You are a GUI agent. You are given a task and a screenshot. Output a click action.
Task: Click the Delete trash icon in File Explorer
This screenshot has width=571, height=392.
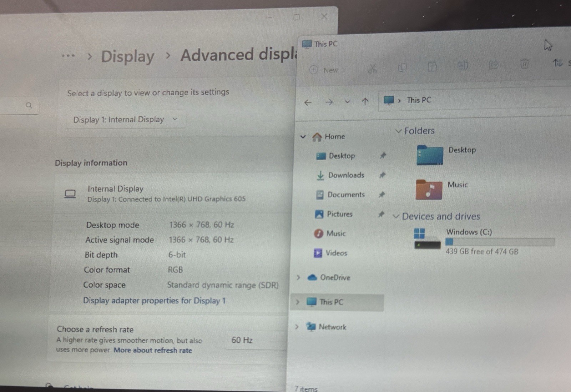[x=524, y=64]
